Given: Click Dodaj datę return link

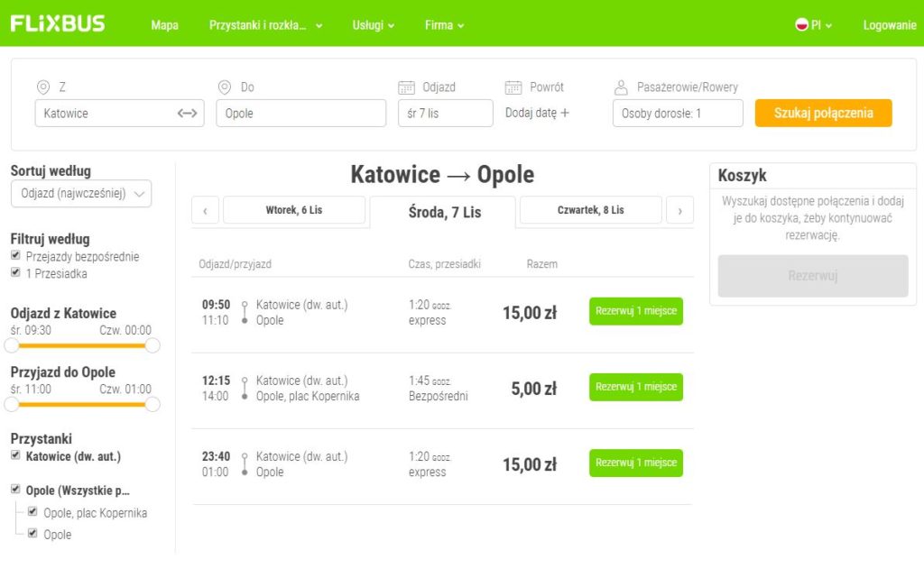Looking at the screenshot, I should (537, 113).
